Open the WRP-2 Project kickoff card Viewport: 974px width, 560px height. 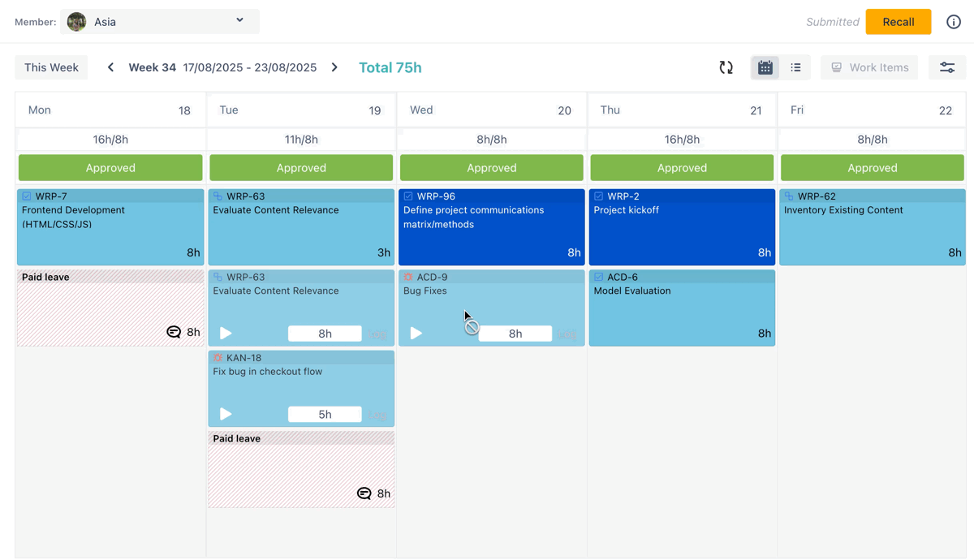[x=681, y=227]
